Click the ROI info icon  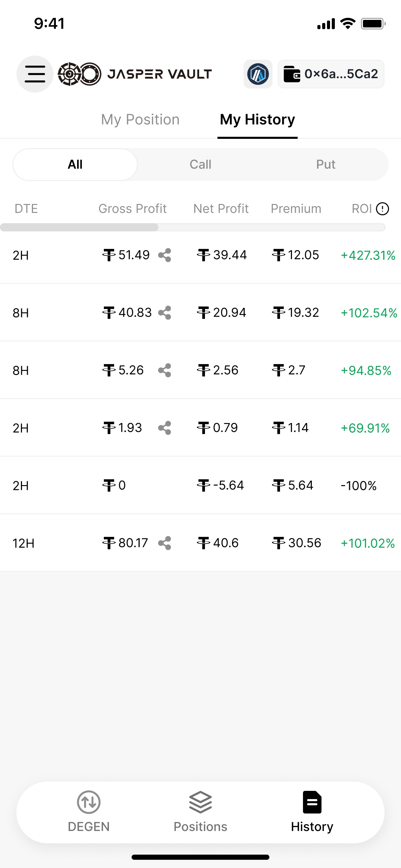(x=382, y=209)
